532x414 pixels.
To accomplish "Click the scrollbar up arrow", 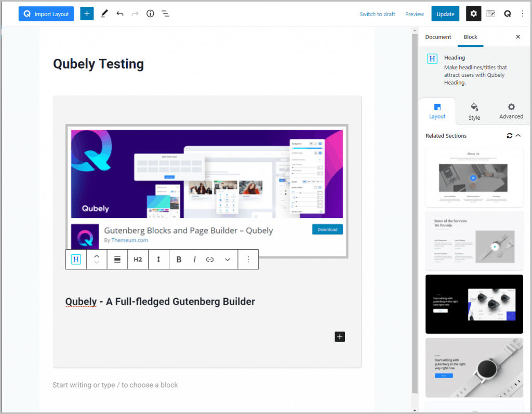I will click(415, 31).
